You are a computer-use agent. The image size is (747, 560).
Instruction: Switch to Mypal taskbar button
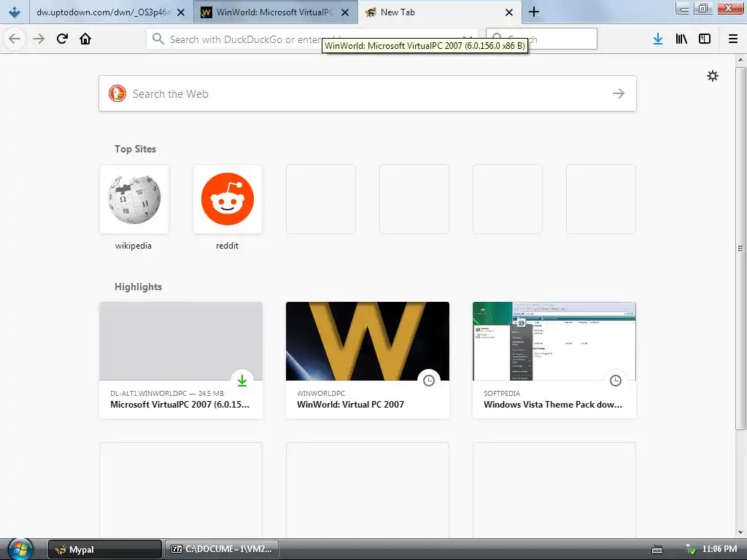[x=105, y=550]
